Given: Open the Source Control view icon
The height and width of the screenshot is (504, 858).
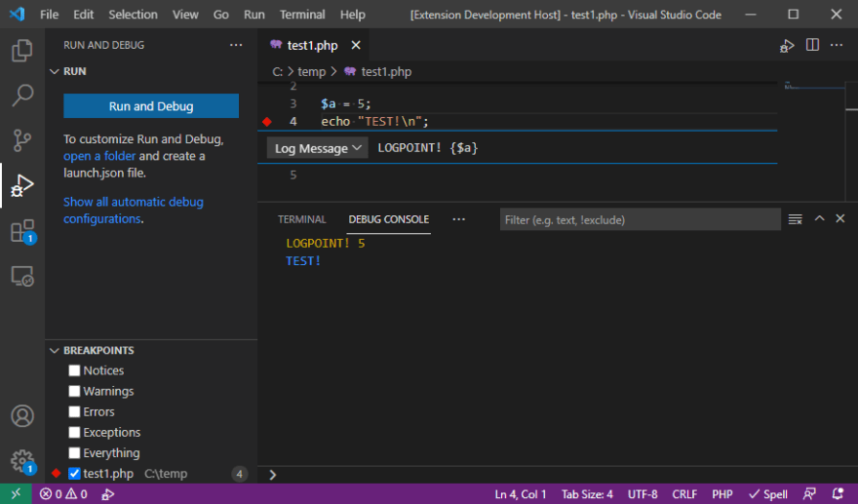Looking at the screenshot, I should click(x=21, y=140).
